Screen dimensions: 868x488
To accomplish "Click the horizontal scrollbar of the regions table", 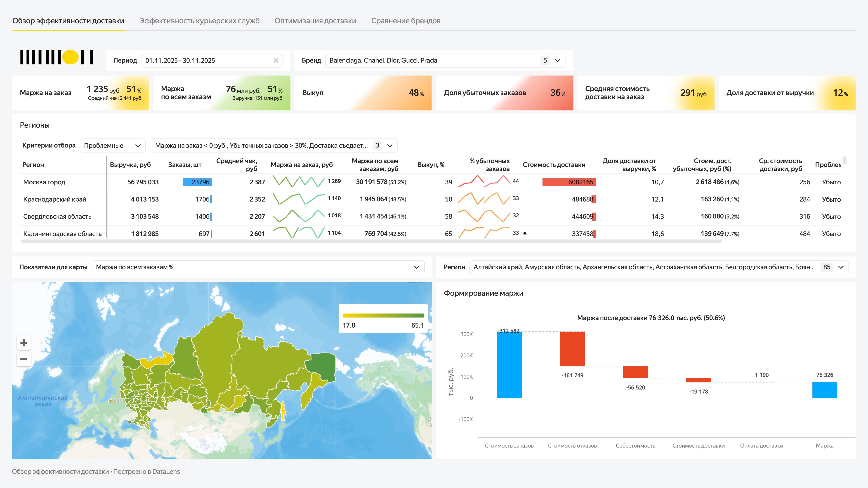I will click(371, 242).
